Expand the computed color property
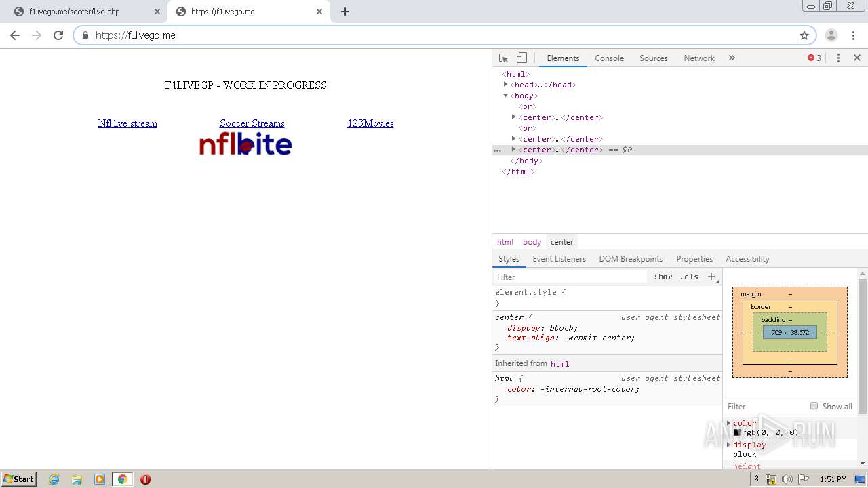 tap(729, 423)
